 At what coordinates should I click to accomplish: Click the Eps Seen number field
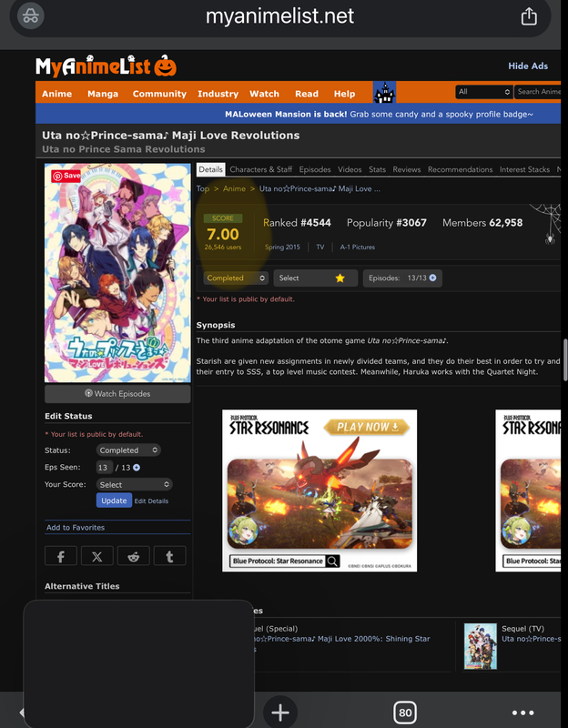click(x=104, y=468)
